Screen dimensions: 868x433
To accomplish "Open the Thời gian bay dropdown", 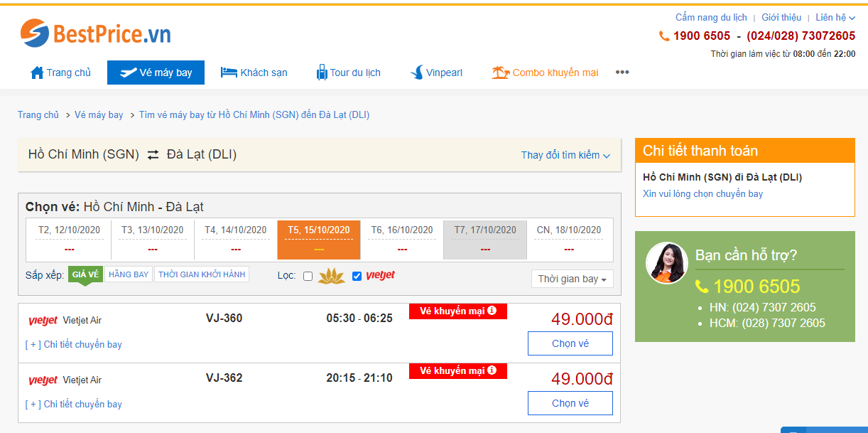I will click(x=573, y=279).
